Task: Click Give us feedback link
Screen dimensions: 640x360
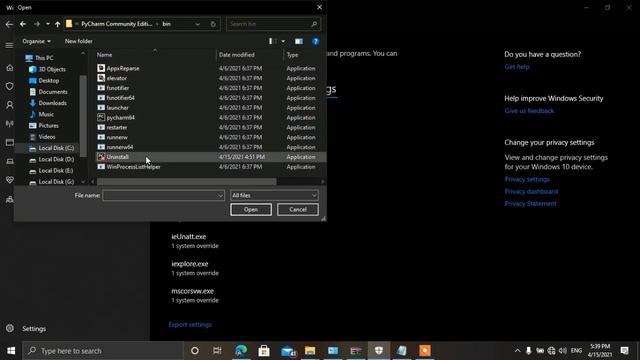Action: [529, 111]
